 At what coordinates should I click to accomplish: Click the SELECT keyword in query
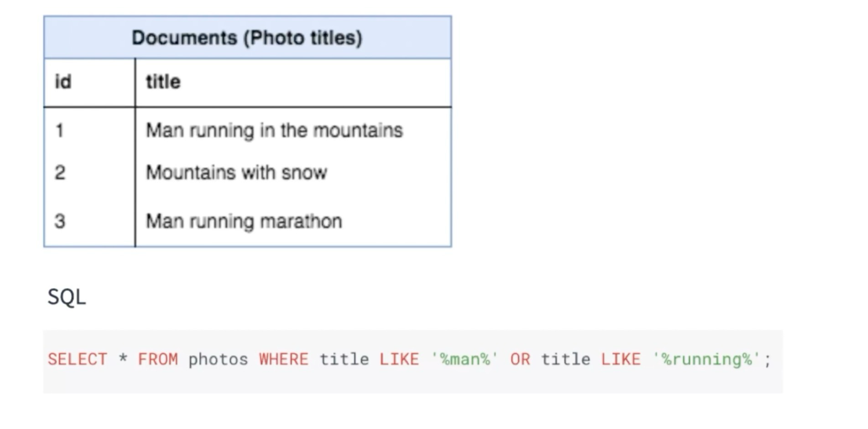77,359
